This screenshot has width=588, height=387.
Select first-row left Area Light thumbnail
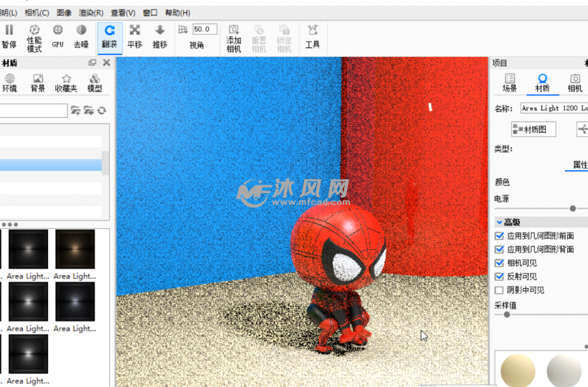28,249
